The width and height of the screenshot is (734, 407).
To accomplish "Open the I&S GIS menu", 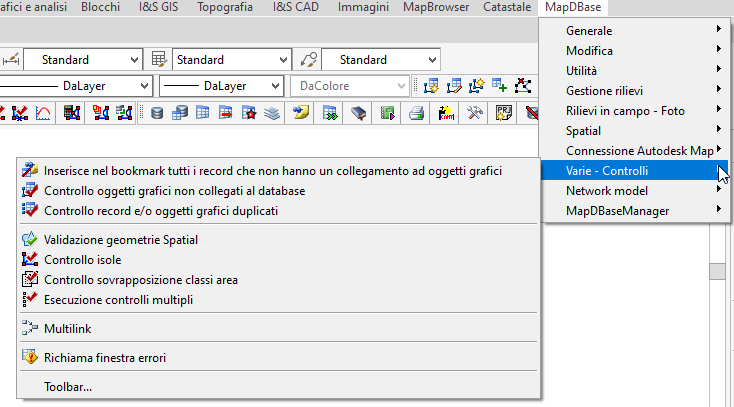I will pyautogui.click(x=158, y=7).
